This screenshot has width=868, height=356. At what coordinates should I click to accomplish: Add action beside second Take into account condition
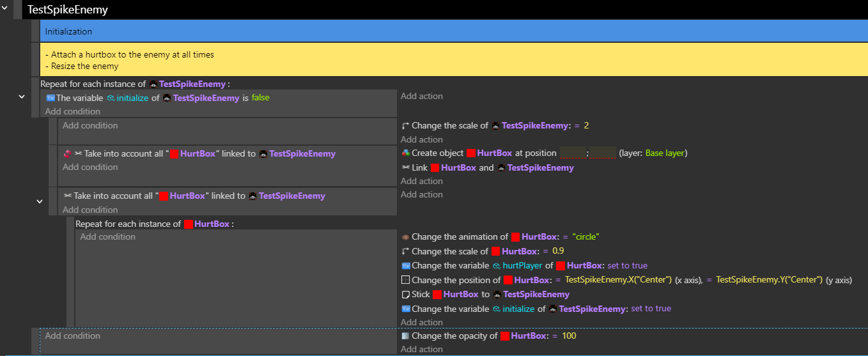tap(422, 195)
